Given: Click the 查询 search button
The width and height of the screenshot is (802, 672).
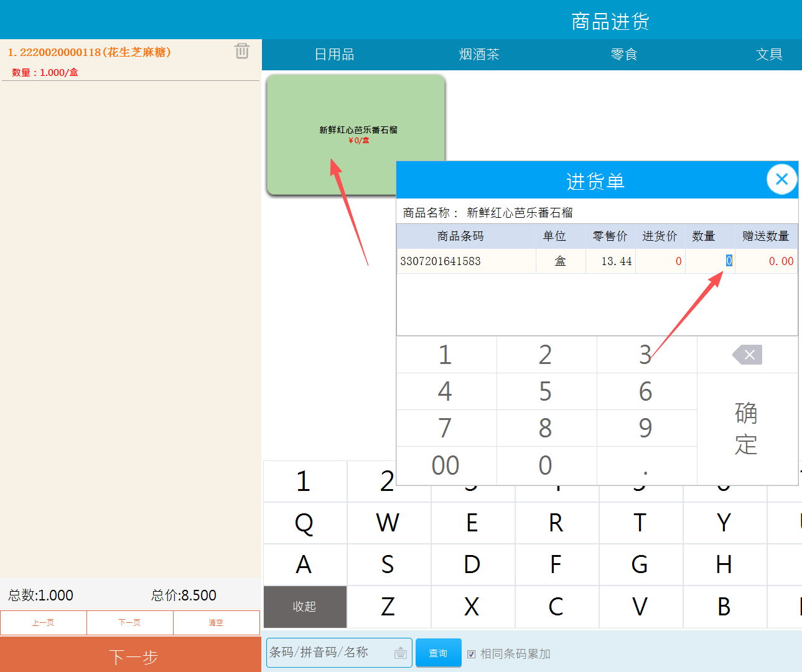Looking at the screenshot, I should 438,653.
